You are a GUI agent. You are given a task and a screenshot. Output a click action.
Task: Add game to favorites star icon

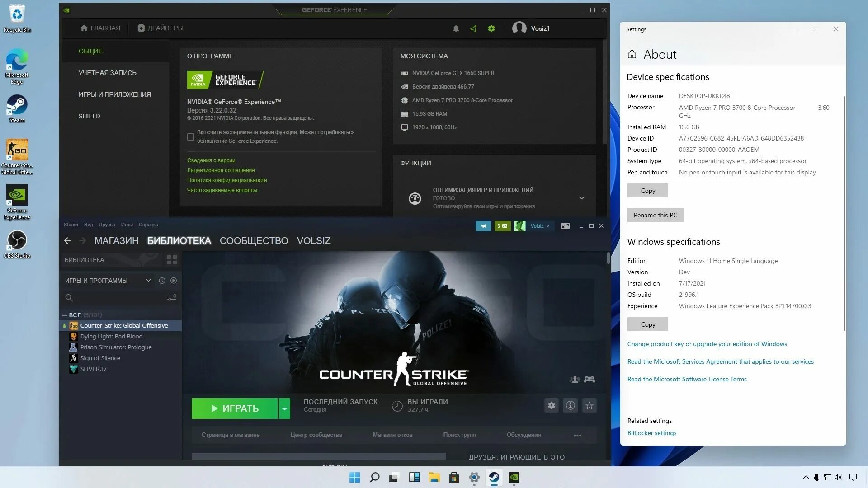pyautogui.click(x=590, y=406)
